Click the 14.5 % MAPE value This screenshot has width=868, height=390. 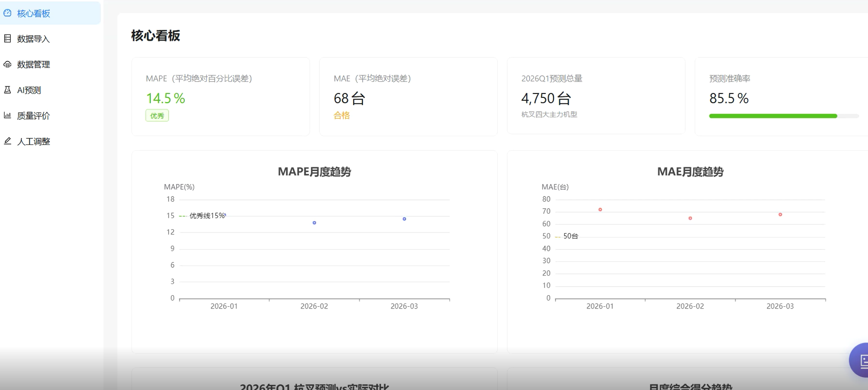(x=166, y=98)
